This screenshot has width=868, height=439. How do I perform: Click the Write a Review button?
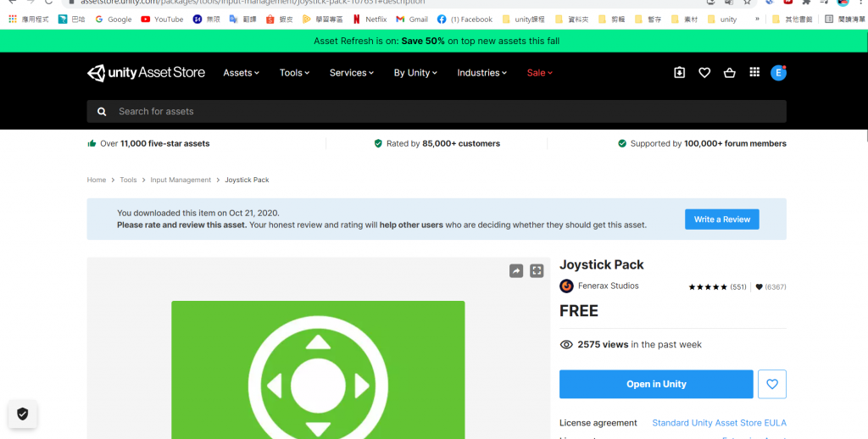(722, 219)
